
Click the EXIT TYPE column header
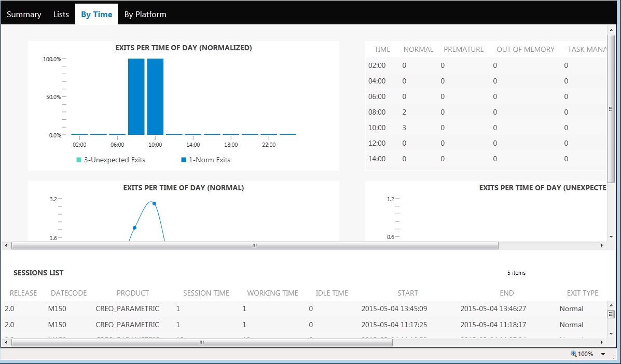(583, 293)
